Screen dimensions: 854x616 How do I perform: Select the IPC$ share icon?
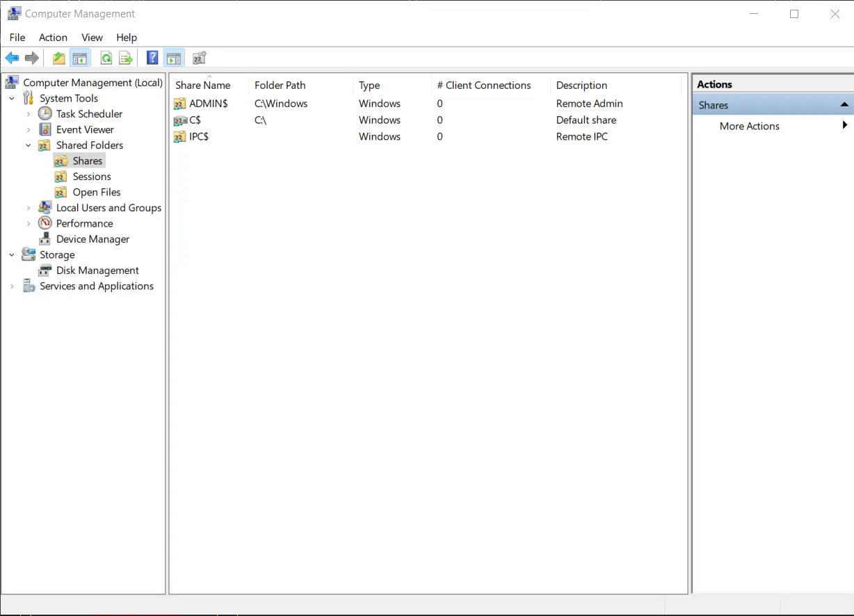(x=180, y=137)
